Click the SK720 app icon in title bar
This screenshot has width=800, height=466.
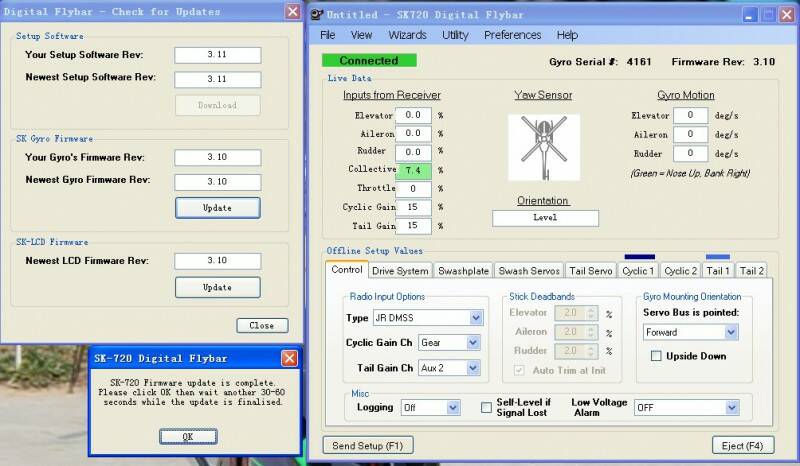pos(317,14)
